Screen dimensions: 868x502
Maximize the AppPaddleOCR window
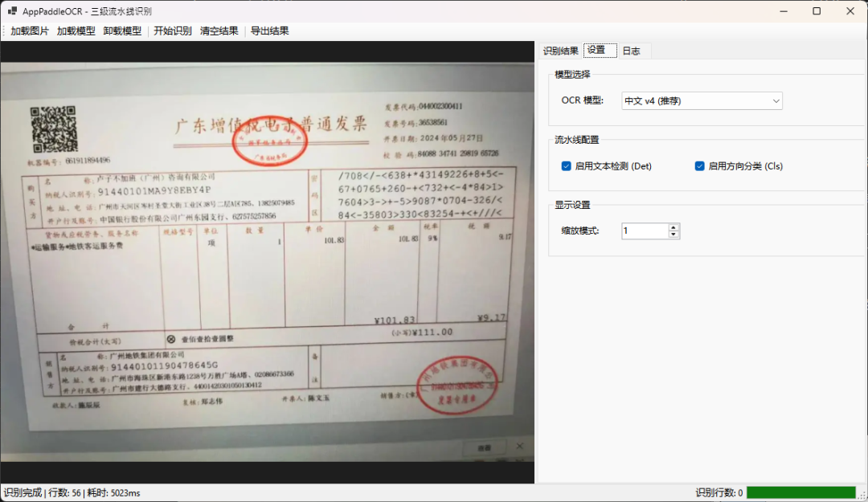pyautogui.click(x=817, y=11)
